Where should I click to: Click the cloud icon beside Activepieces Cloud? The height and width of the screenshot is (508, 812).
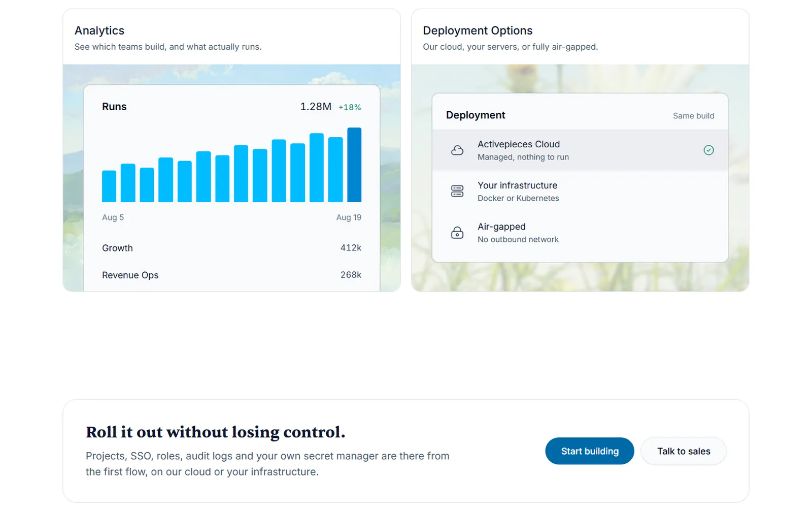pyautogui.click(x=457, y=150)
